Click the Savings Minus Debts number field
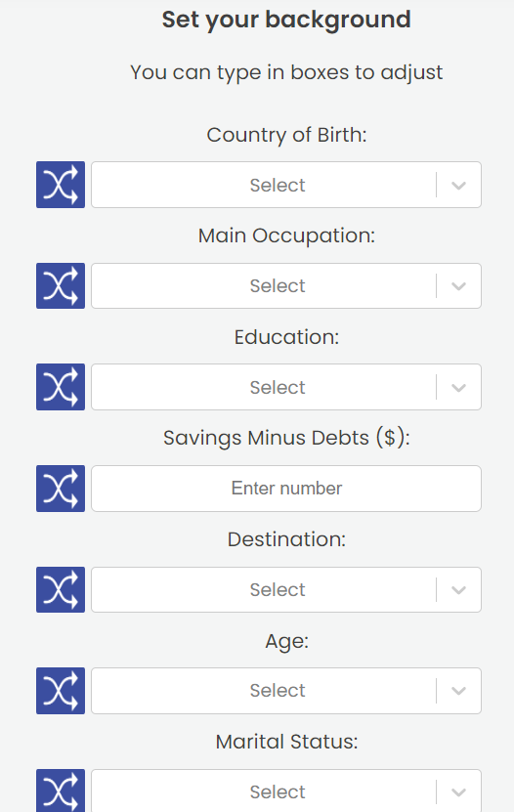This screenshot has height=812, width=514. (286, 489)
